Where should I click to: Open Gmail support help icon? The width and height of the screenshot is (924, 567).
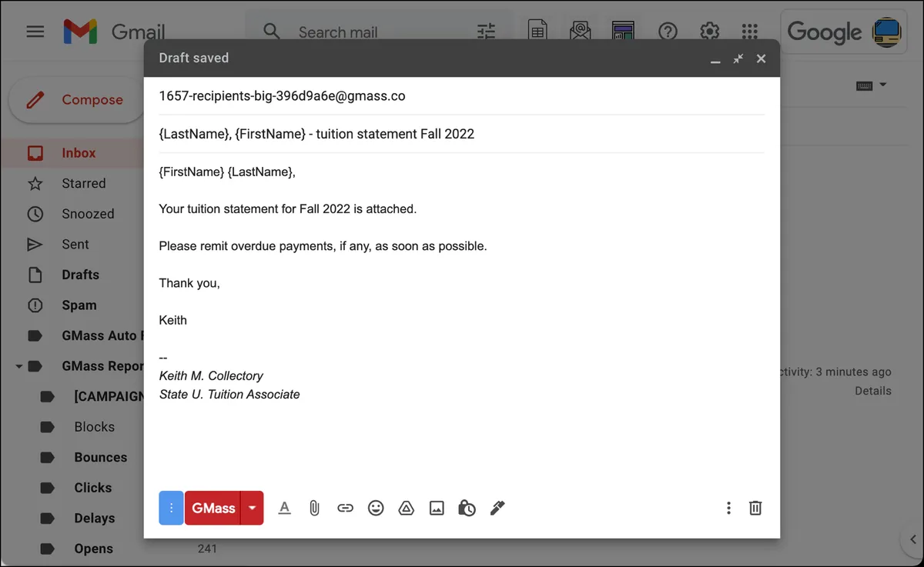(x=668, y=32)
